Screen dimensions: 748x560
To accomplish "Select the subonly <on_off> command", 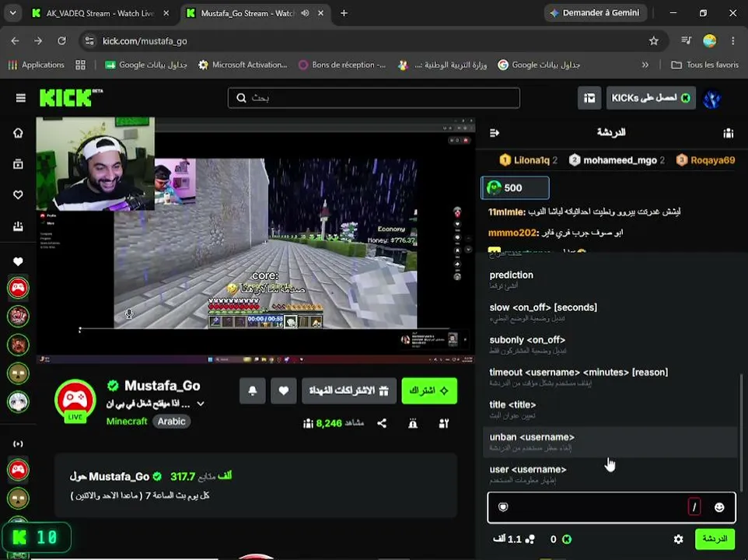I will (x=610, y=345).
